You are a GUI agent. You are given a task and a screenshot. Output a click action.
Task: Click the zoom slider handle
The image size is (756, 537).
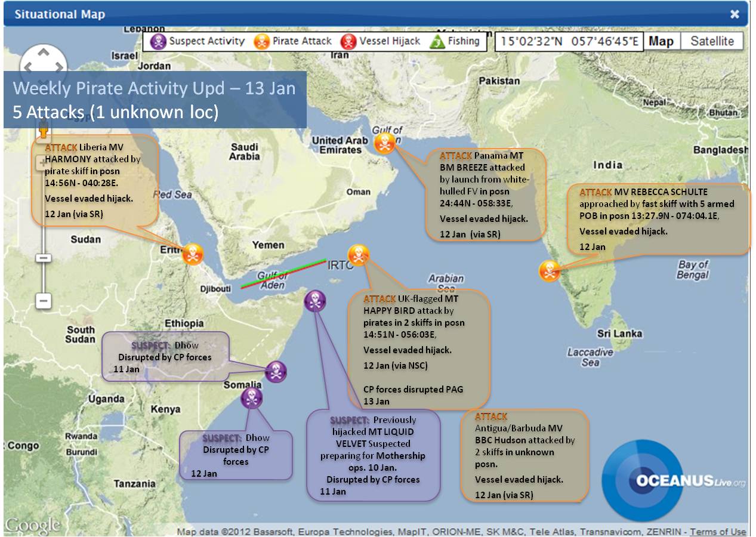[x=44, y=257]
